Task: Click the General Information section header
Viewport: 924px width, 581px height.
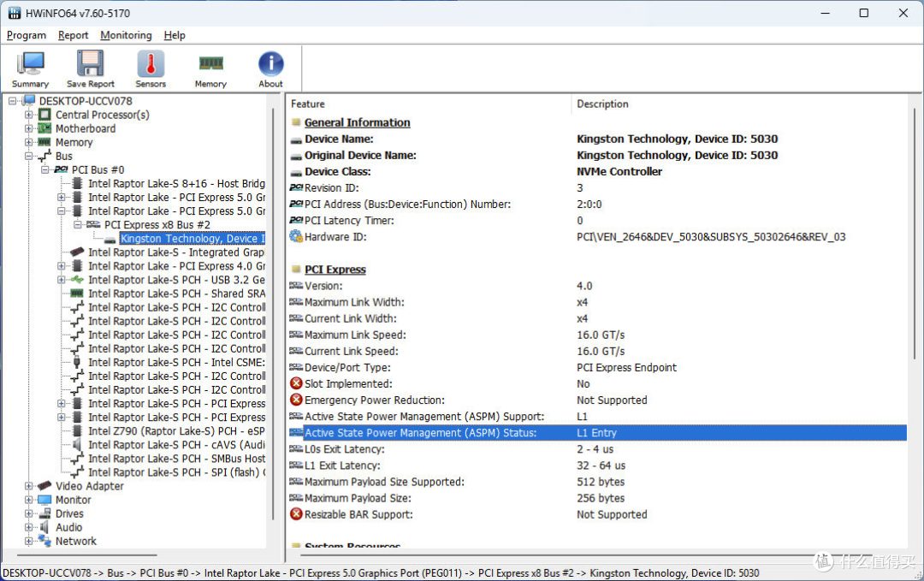Action: pyautogui.click(x=357, y=122)
